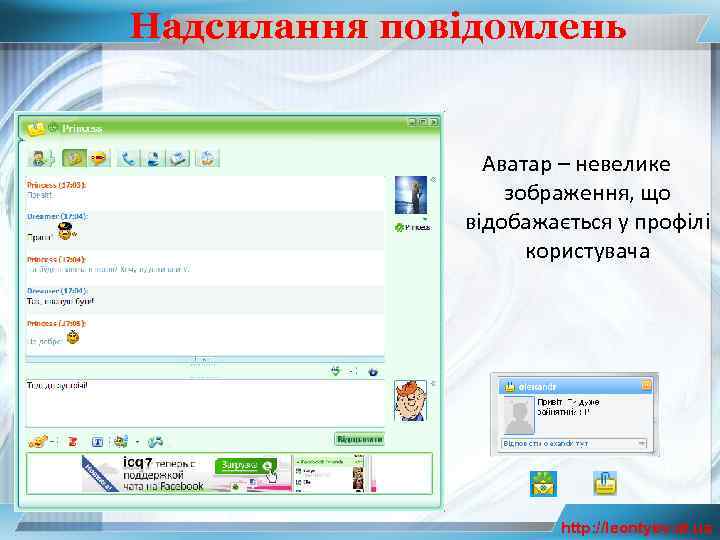This screenshot has width=720, height=540.
Task: Click the yellow ICQ message icon in title bar
Action: (36, 129)
